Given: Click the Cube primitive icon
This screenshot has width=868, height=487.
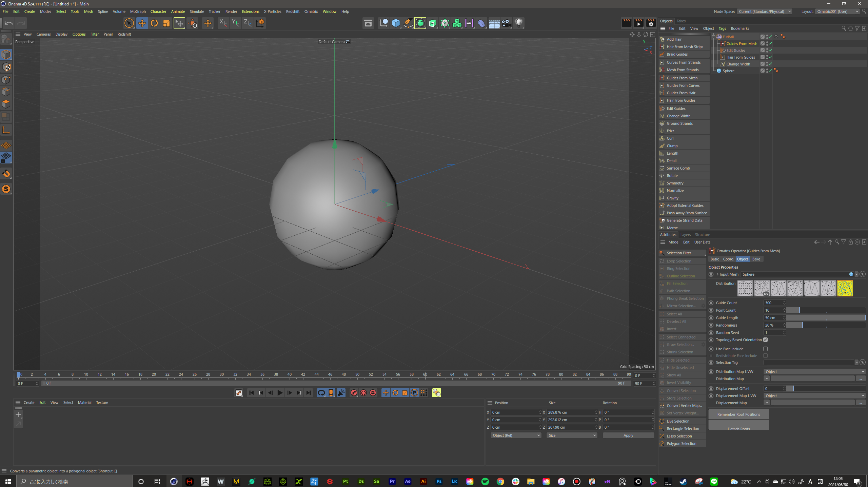Looking at the screenshot, I should coord(396,23).
